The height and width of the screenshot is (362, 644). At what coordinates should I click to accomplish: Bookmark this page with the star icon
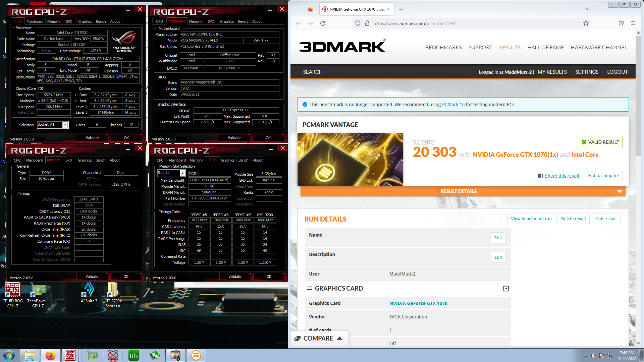pos(586,23)
